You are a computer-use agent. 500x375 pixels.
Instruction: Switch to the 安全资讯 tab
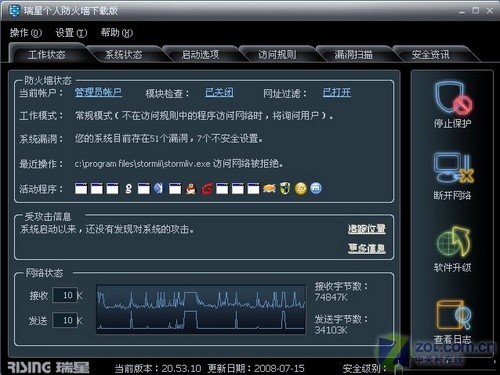click(x=430, y=54)
